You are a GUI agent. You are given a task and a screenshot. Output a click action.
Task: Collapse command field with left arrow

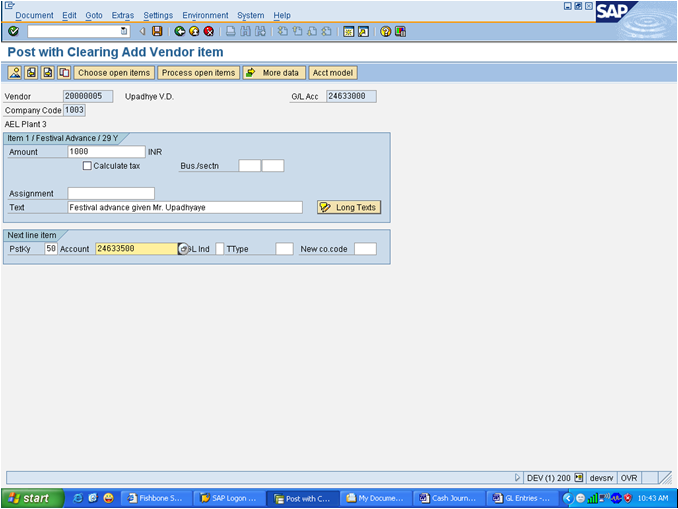[x=142, y=31]
